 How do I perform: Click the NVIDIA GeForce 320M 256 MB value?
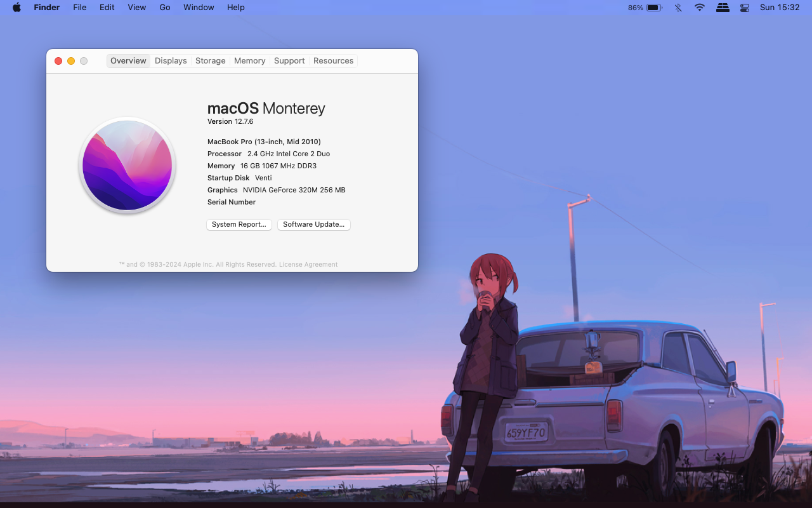tap(294, 190)
